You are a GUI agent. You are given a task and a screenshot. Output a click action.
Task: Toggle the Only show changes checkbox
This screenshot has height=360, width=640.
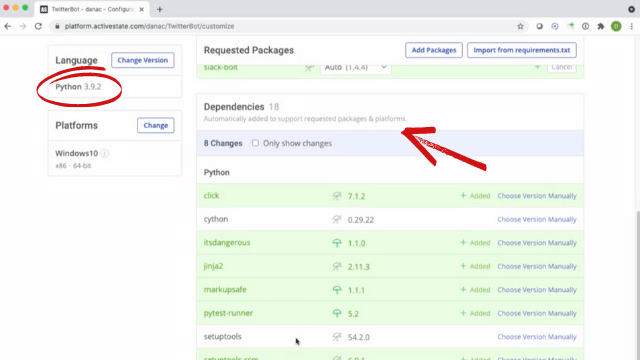(255, 143)
